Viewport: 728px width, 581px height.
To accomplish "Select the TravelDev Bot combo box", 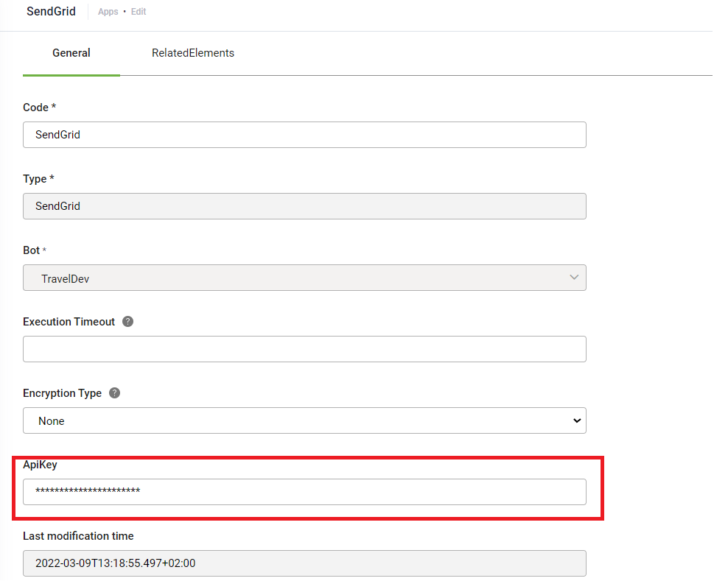I will coord(304,278).
